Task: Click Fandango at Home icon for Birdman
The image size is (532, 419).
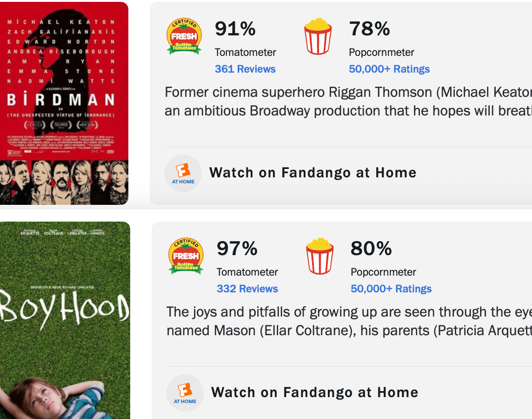Action: (183, 173)
